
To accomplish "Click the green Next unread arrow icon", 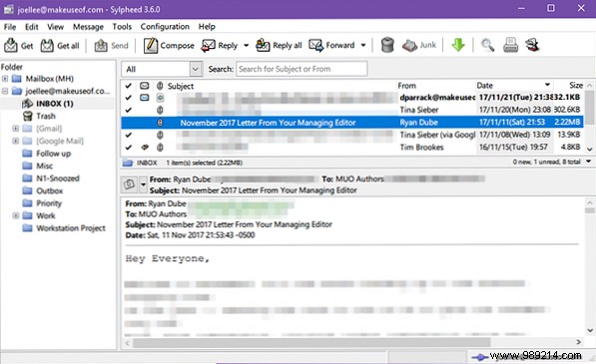I will pyautogui.click(x=458, y=45).
